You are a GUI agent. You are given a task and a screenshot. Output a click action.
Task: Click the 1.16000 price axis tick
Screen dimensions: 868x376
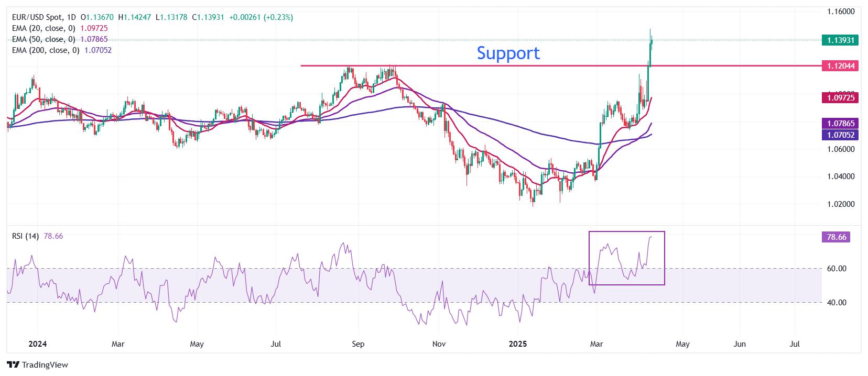point(841,12)
